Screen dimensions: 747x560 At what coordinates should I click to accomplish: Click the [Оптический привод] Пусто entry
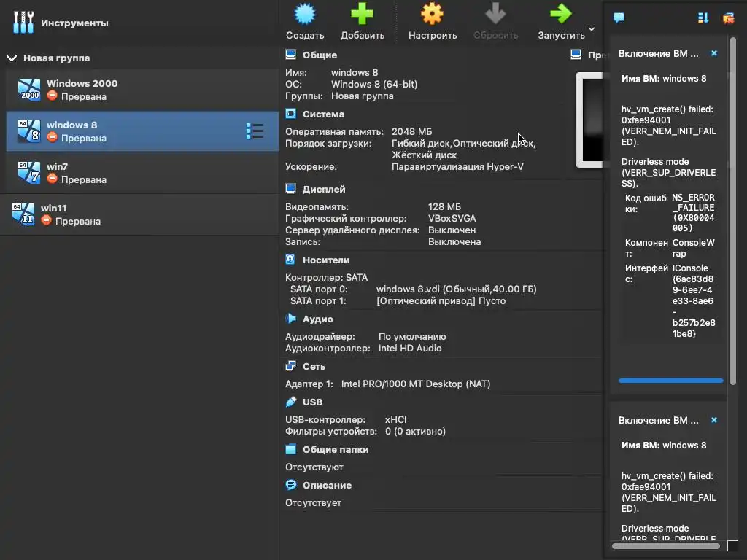441,301
